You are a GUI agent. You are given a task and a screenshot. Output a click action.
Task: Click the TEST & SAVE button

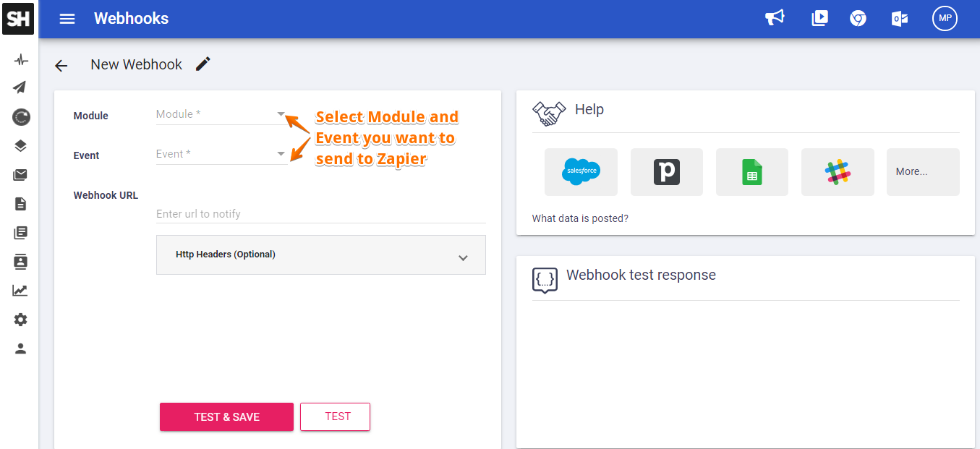226,416
